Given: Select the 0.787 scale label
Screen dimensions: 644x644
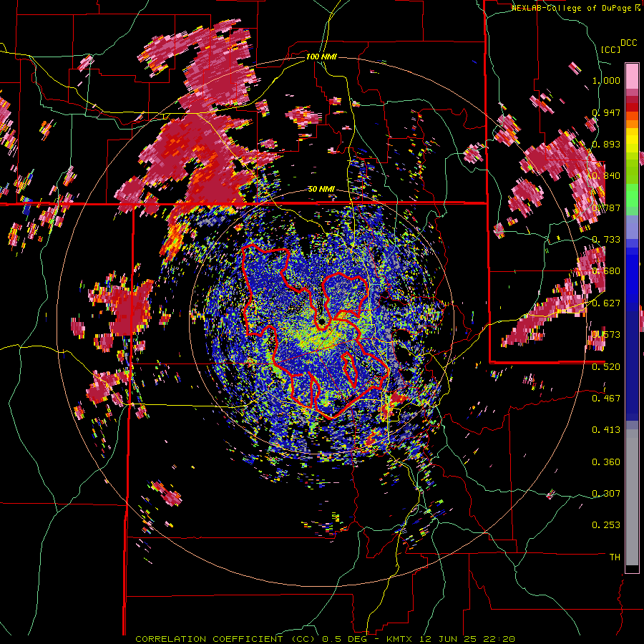Looking at the screenshot, I should [606, 208].
